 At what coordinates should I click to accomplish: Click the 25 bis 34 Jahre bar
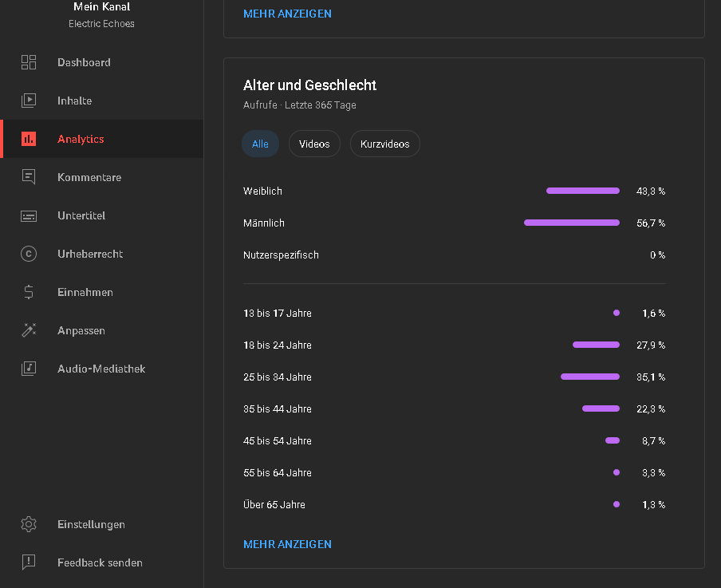coord(589,377)
